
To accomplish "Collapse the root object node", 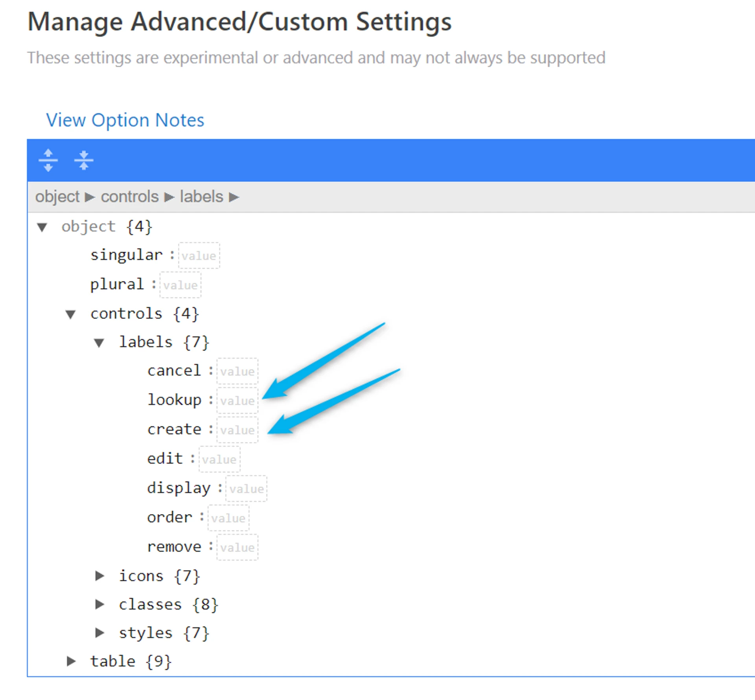I will [42, 227].
